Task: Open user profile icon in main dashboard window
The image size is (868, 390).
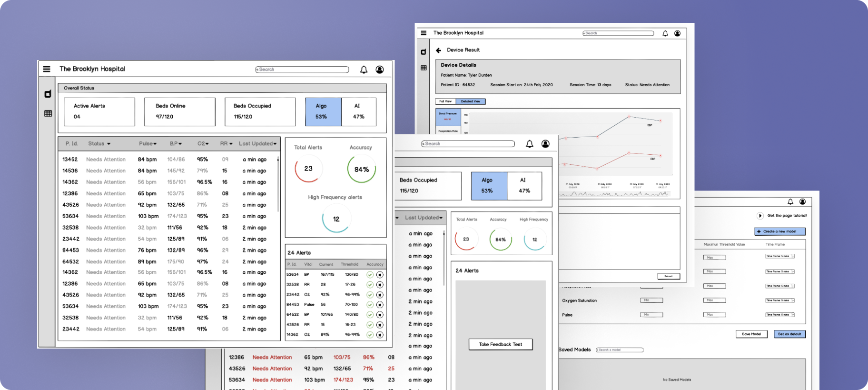Action: 380,70
